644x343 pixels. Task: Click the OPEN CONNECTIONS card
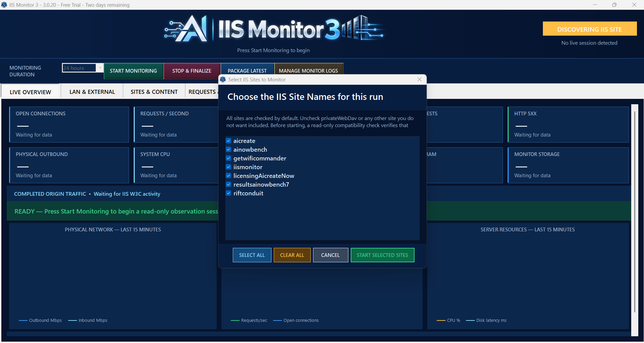coord(69,124)
